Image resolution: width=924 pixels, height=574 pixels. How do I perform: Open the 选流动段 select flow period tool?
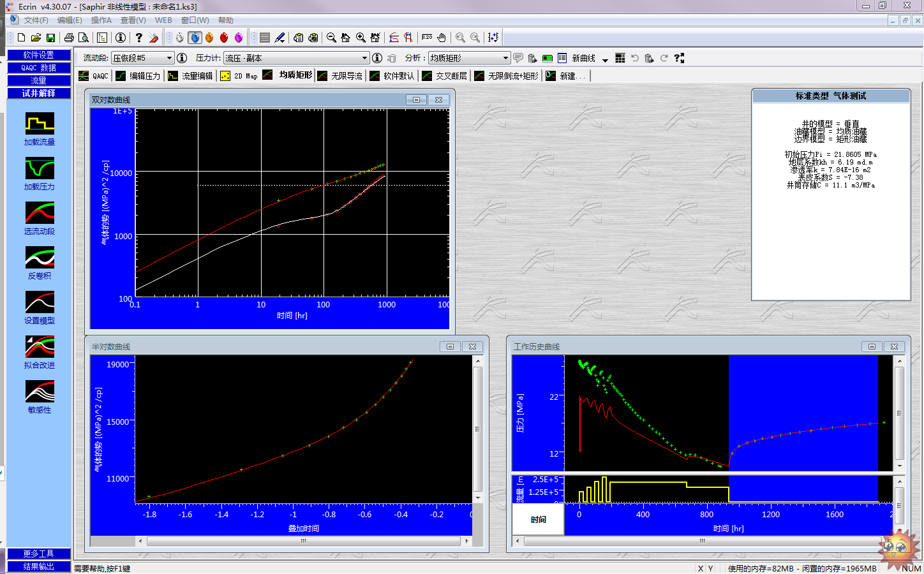click(40, 219)
